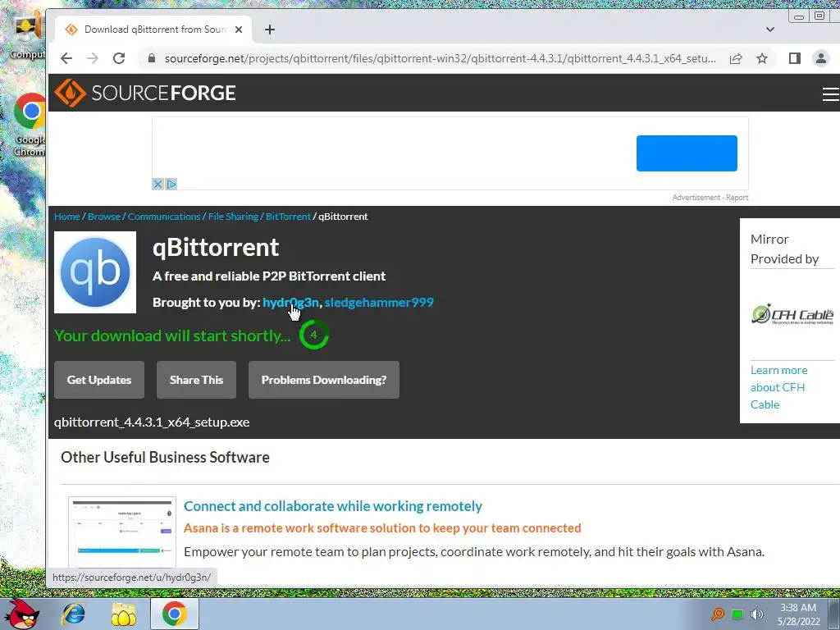Click the green download countdown circle
840x630 pixels.
[x=314, y=335]
